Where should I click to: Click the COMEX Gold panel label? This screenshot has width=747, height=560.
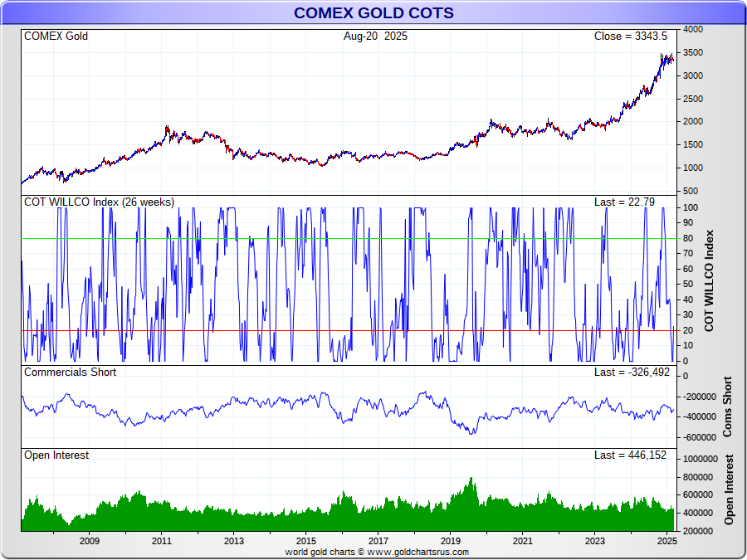56,37
